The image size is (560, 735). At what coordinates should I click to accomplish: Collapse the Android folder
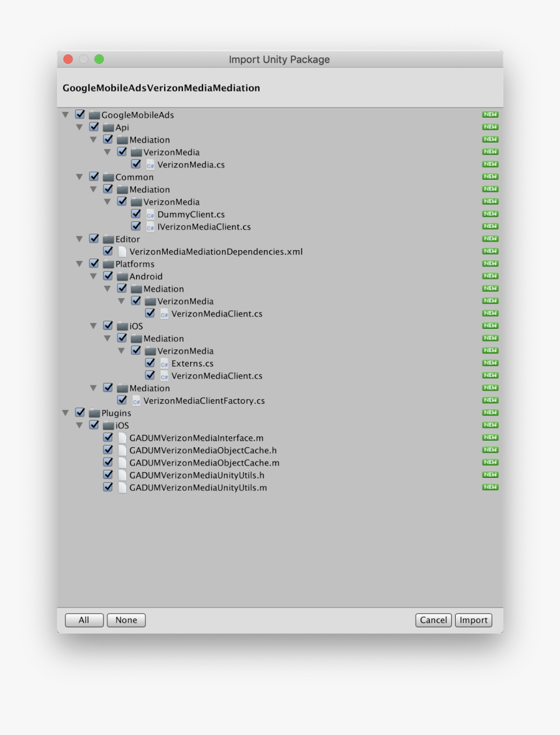tap(93, 277)
